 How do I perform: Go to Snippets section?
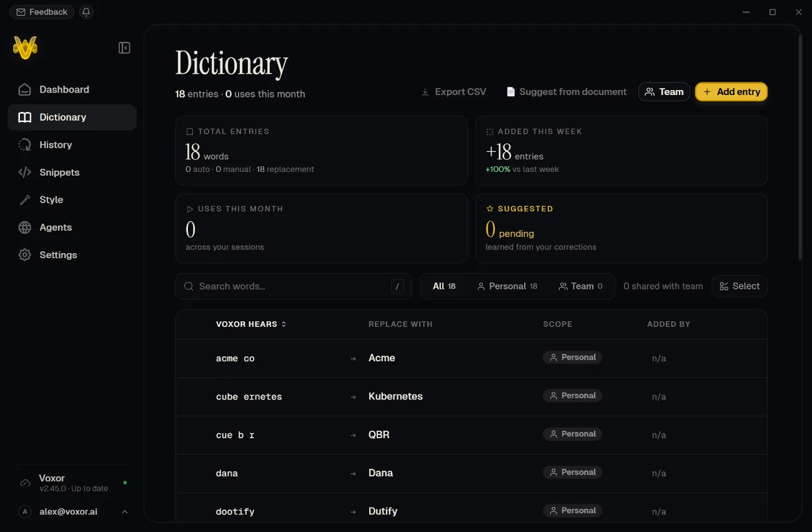[x=72, y=172]
